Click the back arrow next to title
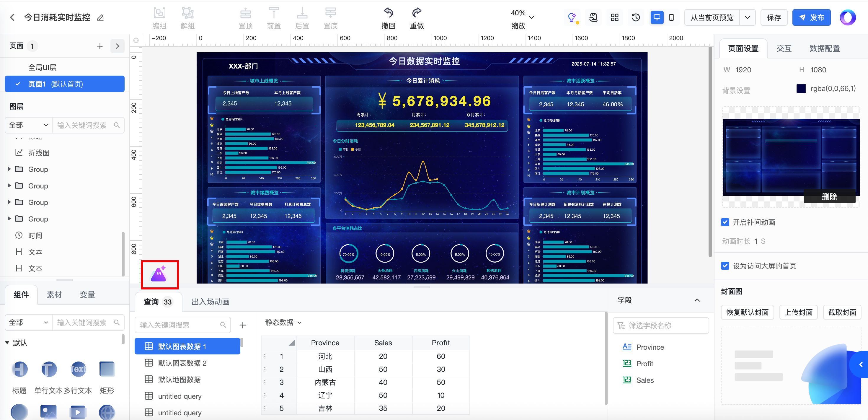Viewport: 868px width, 420px height. (12, 17)
